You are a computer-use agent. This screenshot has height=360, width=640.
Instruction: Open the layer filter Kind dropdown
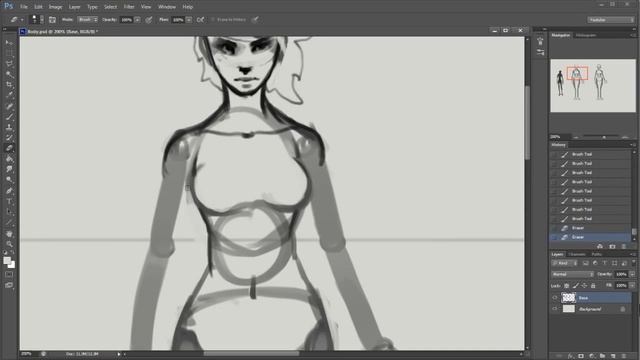(x=564, y=263)
